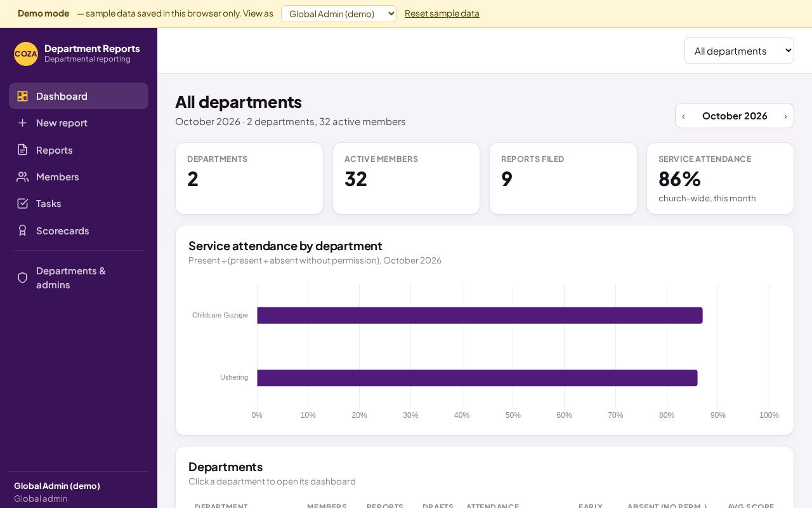The image size is (812, 508).
Task: Click the people icon beside Members
Action: (x=23, y=177)
